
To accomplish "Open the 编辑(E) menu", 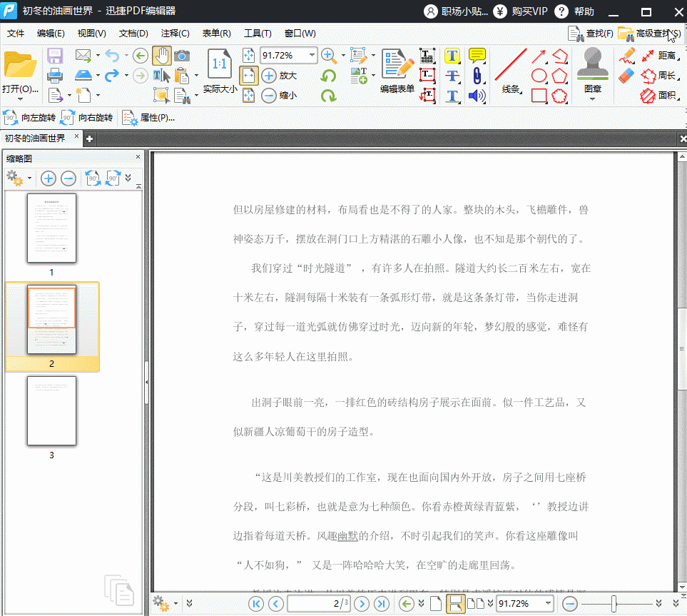I will [51, 34].
